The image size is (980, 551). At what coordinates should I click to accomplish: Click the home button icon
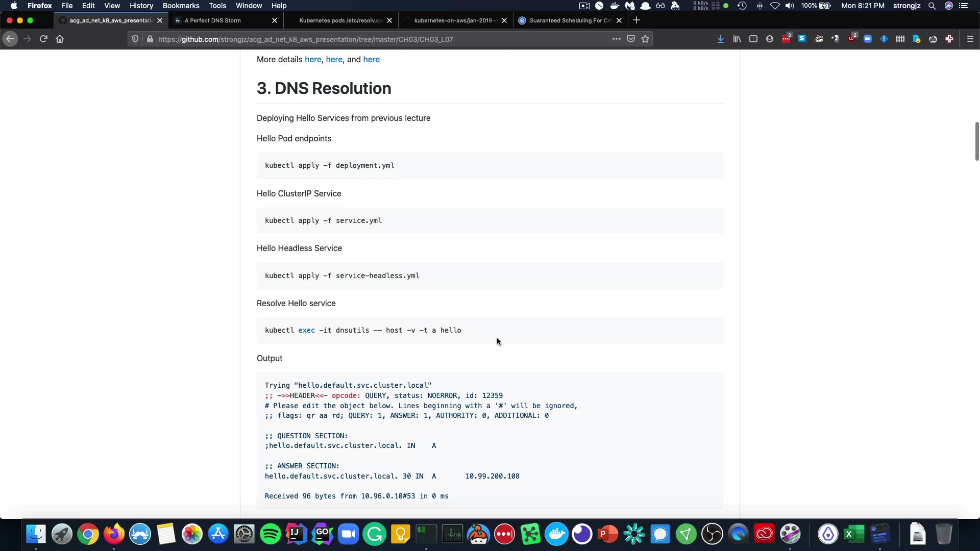point(60,39)
